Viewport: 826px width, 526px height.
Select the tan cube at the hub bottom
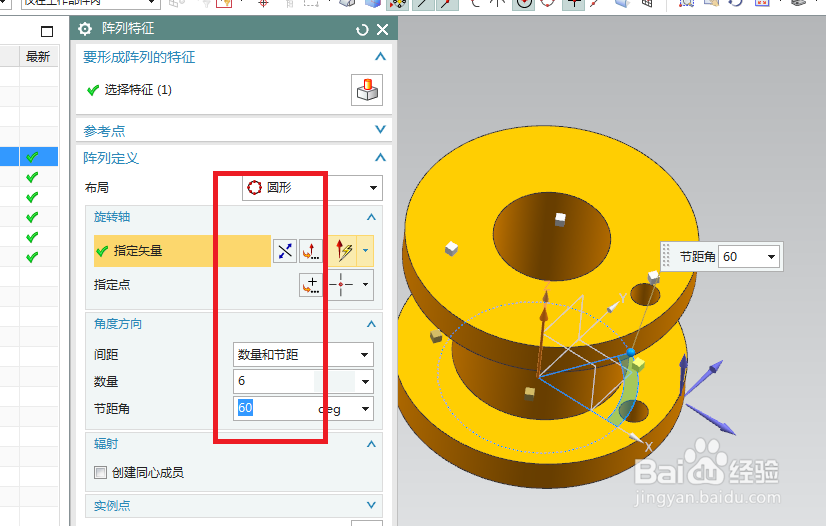click(530, 393)
